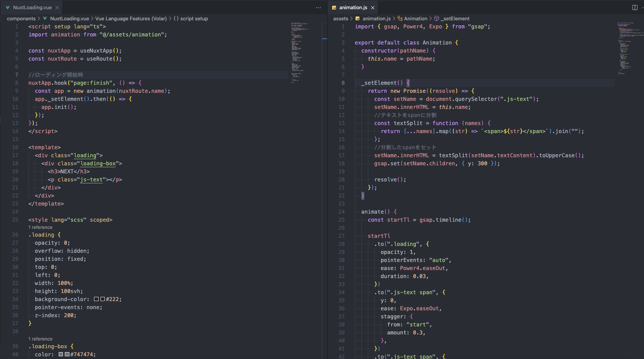Viewport: 644px width, 359px height.
Task: Open Animation class breadcrumb
Action: coord(415,18)
